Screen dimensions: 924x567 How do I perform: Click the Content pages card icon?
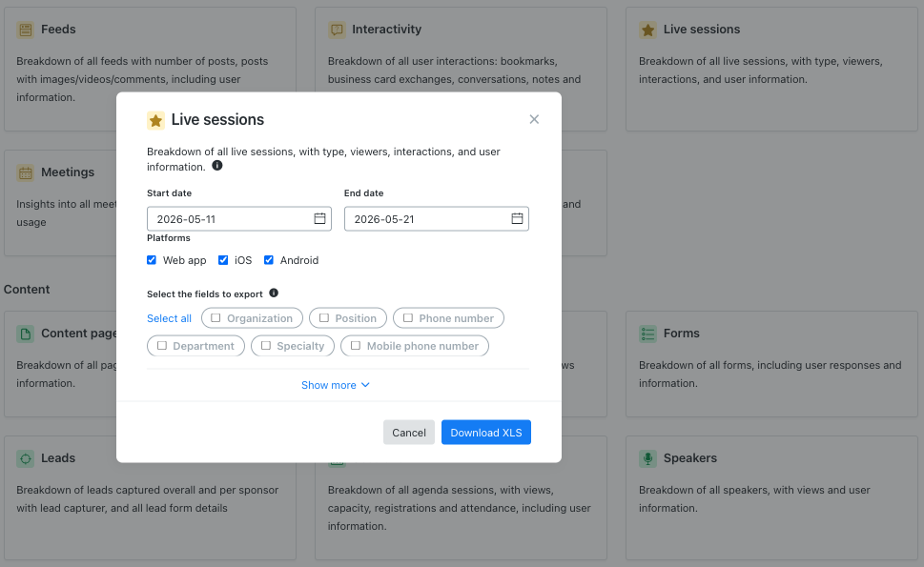[x=26, y=334]
